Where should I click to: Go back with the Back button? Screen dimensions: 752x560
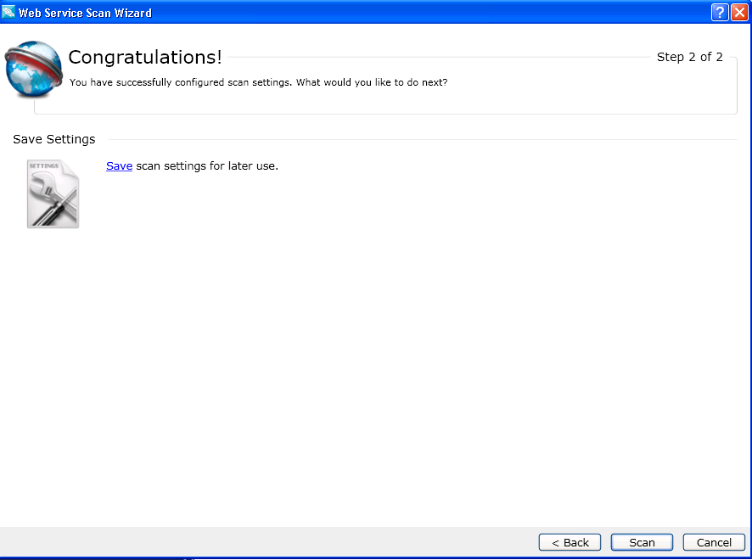pyautogui.click(x=570, y=542)
